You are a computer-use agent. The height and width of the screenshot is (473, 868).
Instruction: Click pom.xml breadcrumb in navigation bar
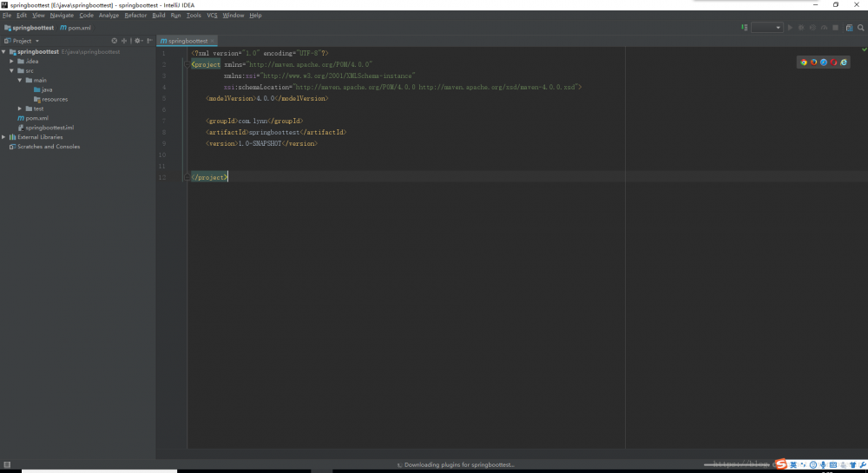[x=79, y=28]
